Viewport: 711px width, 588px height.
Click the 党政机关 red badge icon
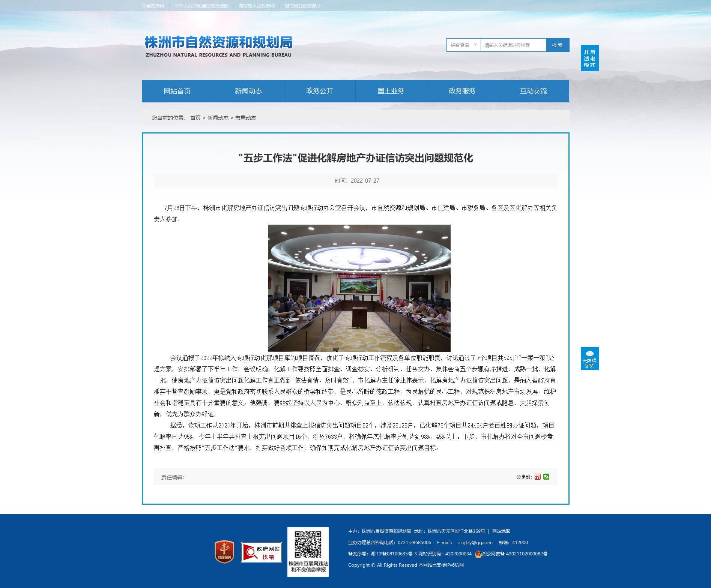(224, 552)
